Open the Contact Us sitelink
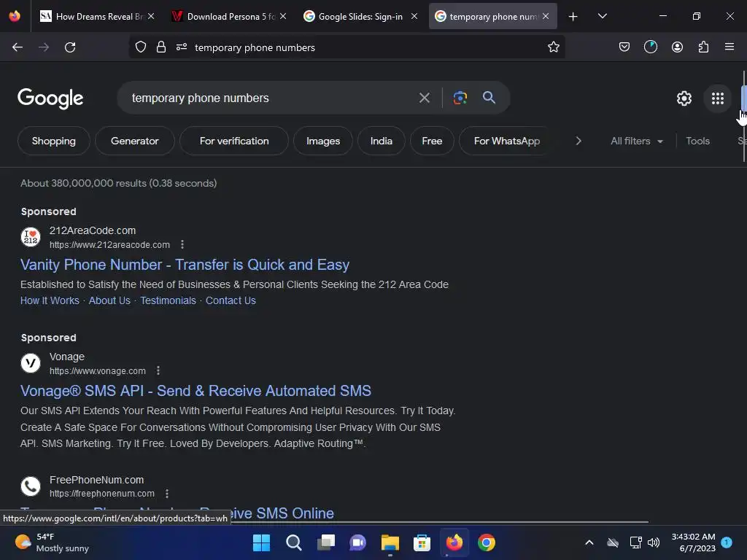The image size is (747, 560). point(231,301)
